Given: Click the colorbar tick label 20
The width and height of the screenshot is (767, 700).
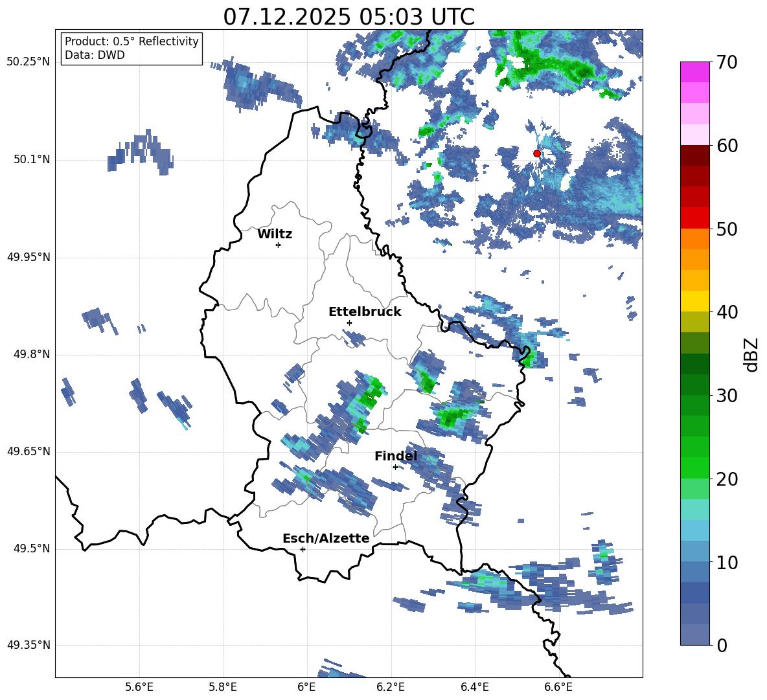Looking at the screenshot, I should pos(727,479).
